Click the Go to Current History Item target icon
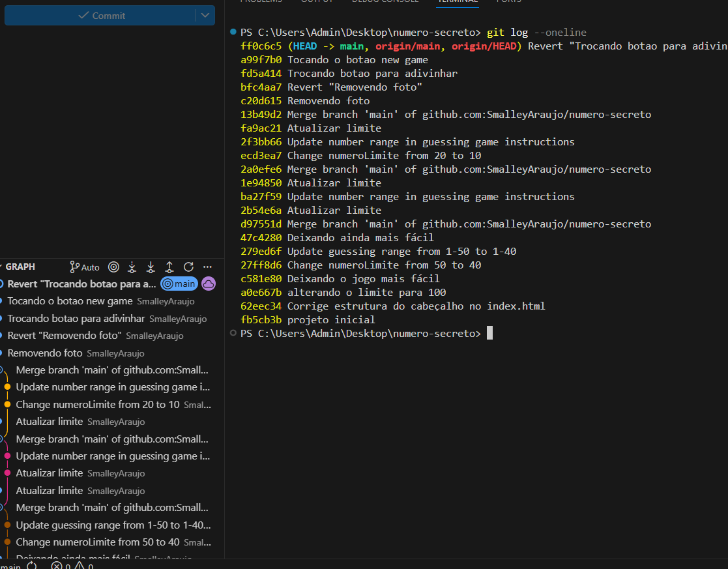This screenshot has width=728, height=569. [113, 267]
